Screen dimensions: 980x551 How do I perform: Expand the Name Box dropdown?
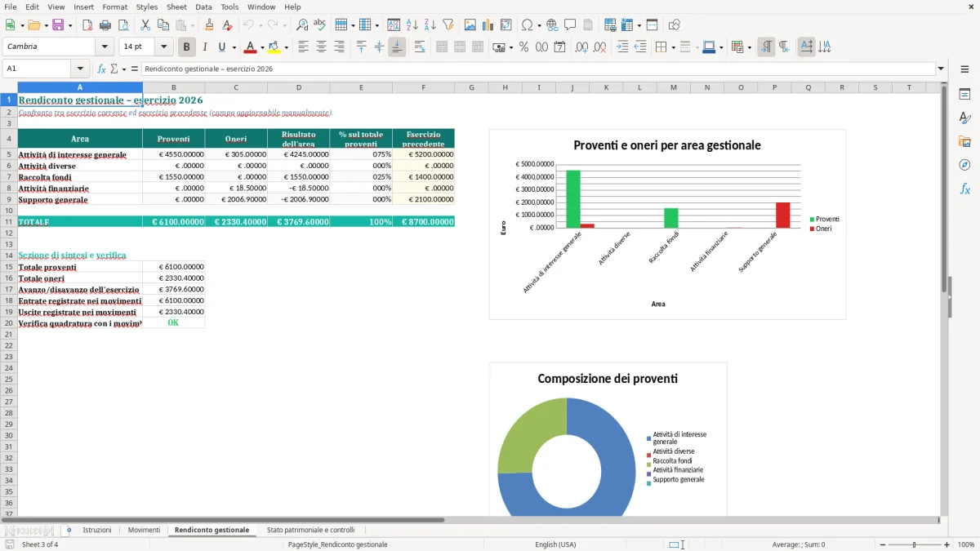pos(80,69)
